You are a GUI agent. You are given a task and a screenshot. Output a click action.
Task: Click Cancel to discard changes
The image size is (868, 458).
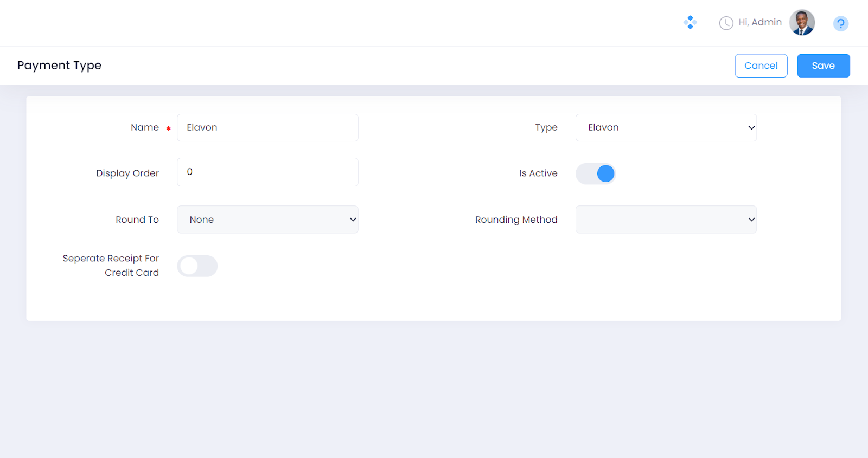[761, 66]
